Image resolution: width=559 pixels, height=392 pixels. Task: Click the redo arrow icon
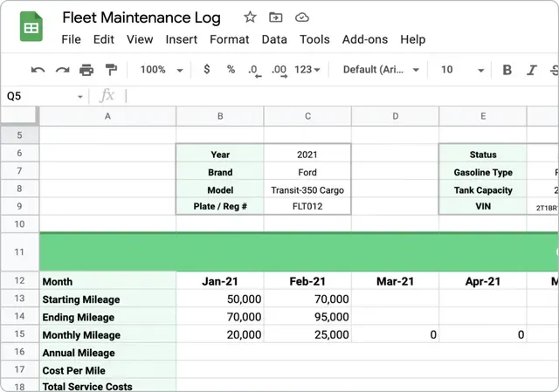[62, 70]
